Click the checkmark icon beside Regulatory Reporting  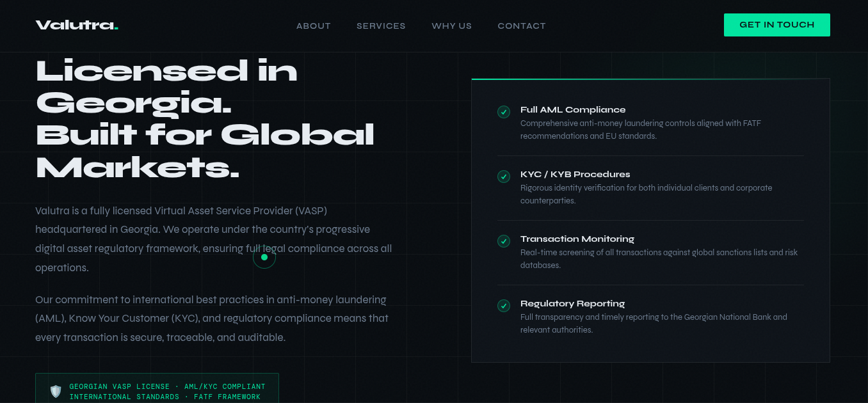coord(504,305)
